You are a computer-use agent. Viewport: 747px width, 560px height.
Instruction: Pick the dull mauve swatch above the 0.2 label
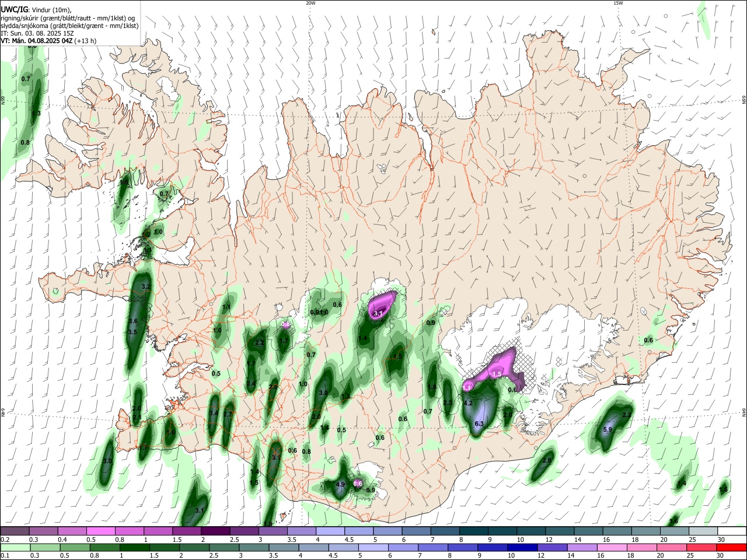click(x=14, y=531)
